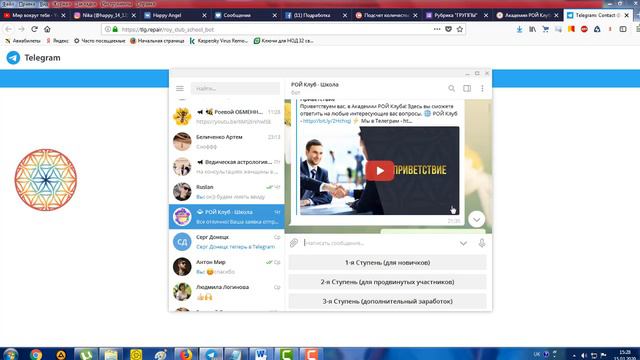This screenshot has height=360, width=640.
Task: Open the Telegram hamburger menu
Action: click(x=180, y=89)
